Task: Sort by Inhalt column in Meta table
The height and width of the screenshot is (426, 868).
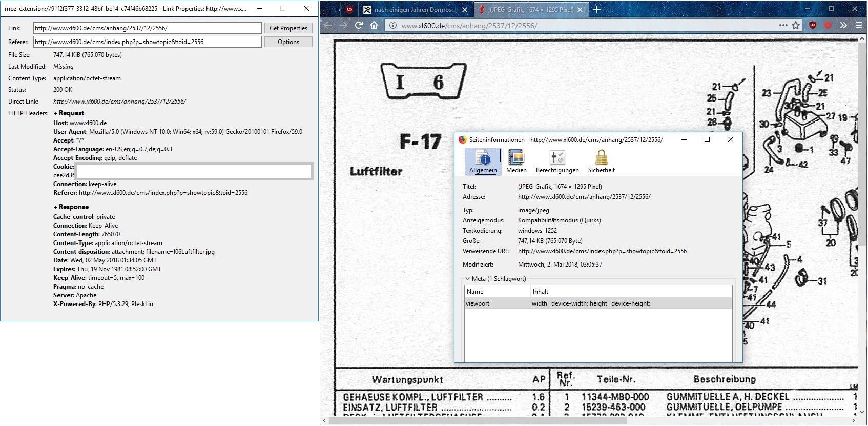Action: (x=631, y=292)
